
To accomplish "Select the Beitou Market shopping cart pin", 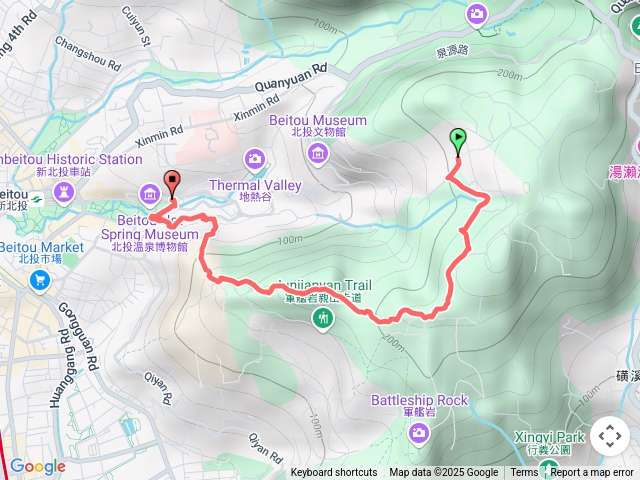I will (x=40, y=282).
